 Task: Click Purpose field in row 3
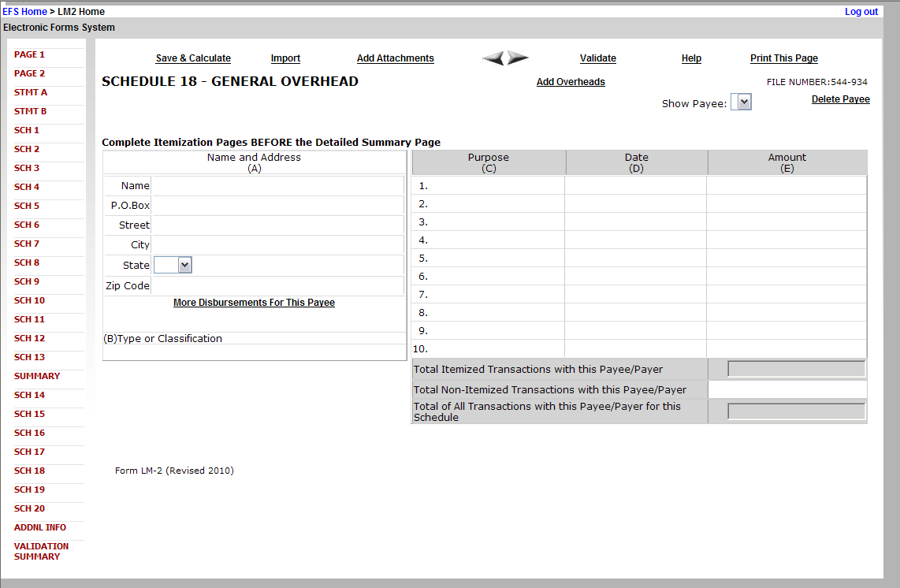coord(497,221)
